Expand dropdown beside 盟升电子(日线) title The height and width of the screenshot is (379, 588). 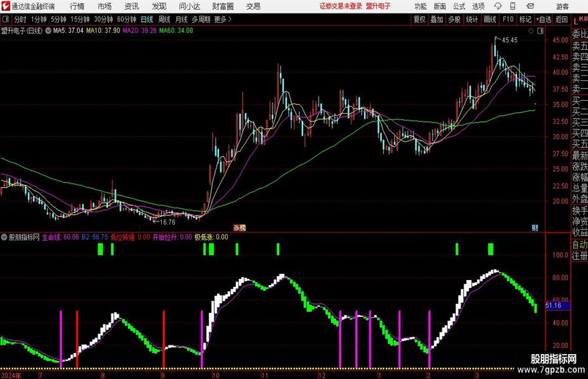click(48, 30)
